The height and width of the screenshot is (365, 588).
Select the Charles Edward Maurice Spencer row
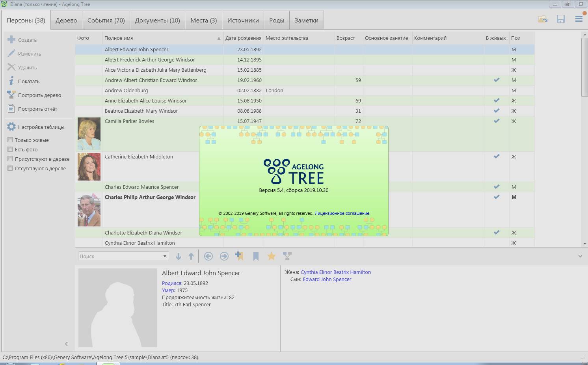tap(305, 187)
